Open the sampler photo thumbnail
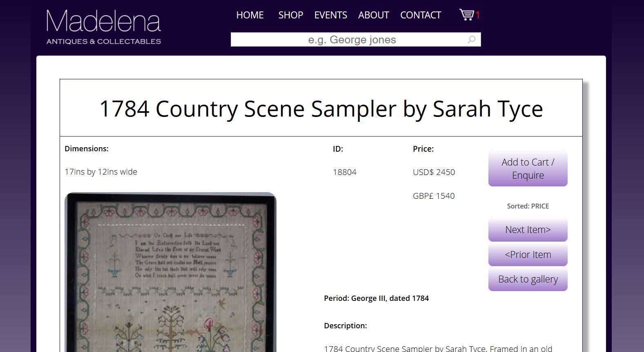This screenshot has height=352, width=644. coord(170,272)
